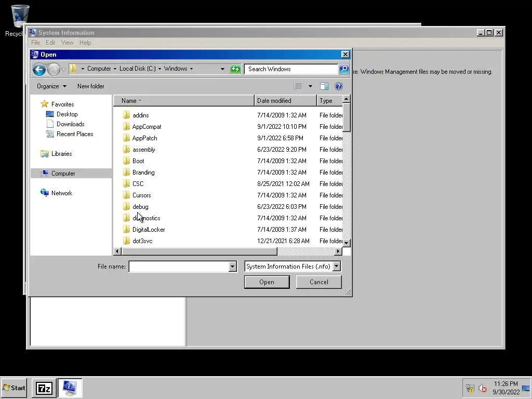Click the Start button
Screen dimensions: 532x399
(x=14, y=388)
